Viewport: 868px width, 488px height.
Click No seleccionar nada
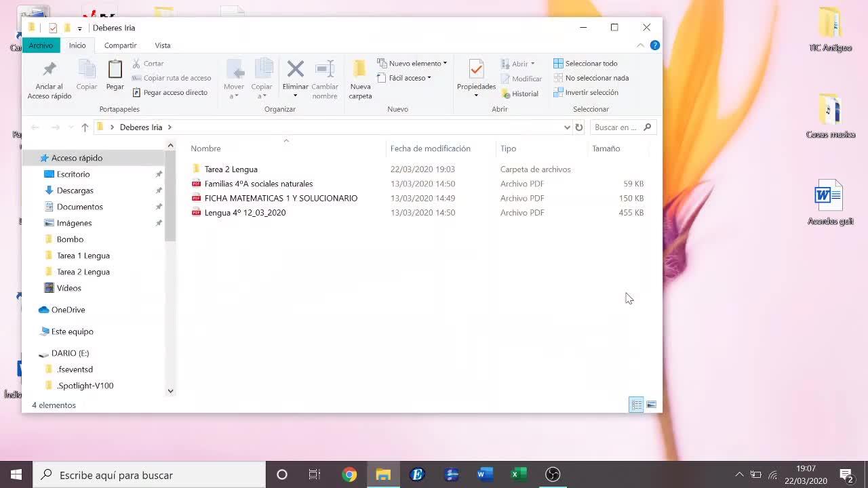coord(591,78)
